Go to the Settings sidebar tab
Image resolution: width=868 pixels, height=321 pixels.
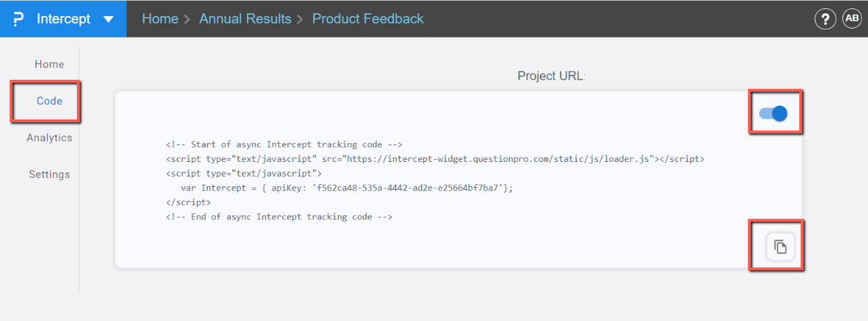[x=49, y=175]
